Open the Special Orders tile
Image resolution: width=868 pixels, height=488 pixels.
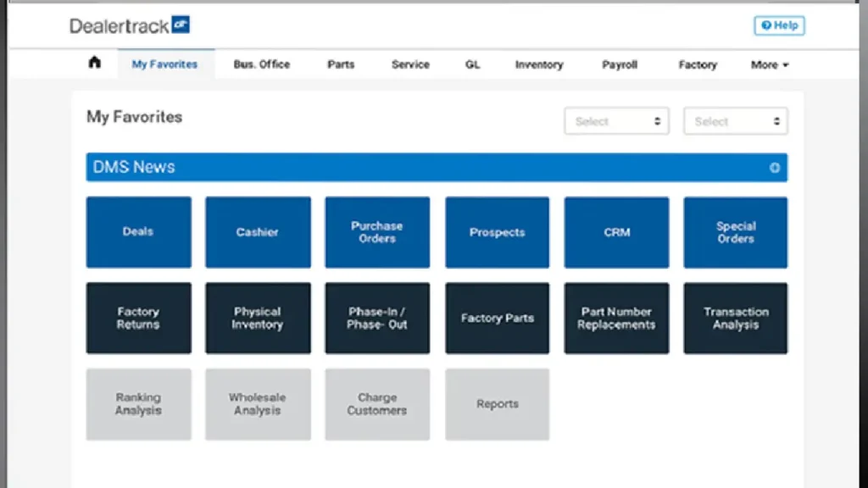pos(736,232)
